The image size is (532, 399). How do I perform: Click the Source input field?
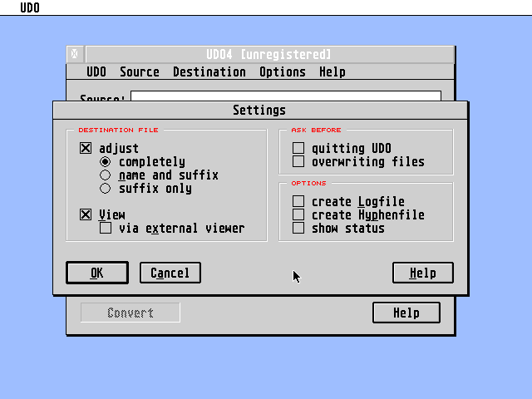pos(286,96)
